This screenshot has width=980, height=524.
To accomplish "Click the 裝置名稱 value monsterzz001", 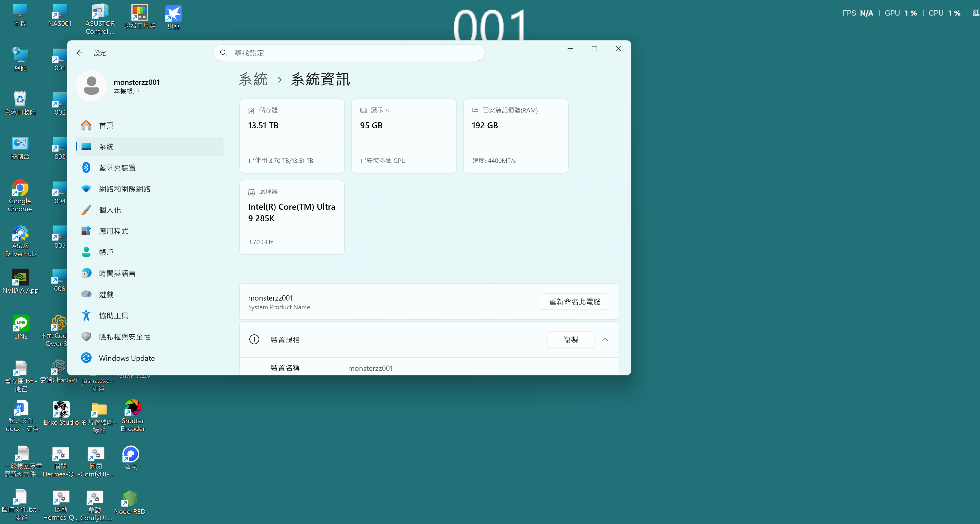I will 370,368.
